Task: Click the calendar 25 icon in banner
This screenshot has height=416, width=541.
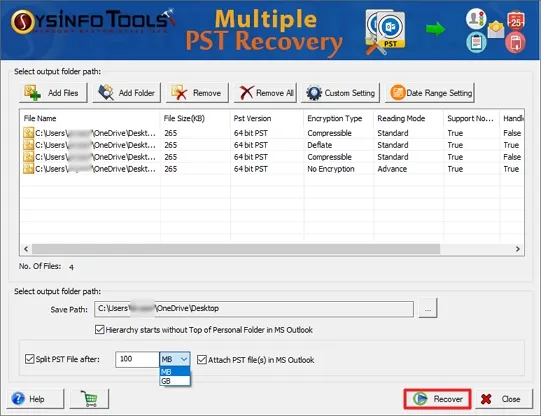Action: (516, 20)
